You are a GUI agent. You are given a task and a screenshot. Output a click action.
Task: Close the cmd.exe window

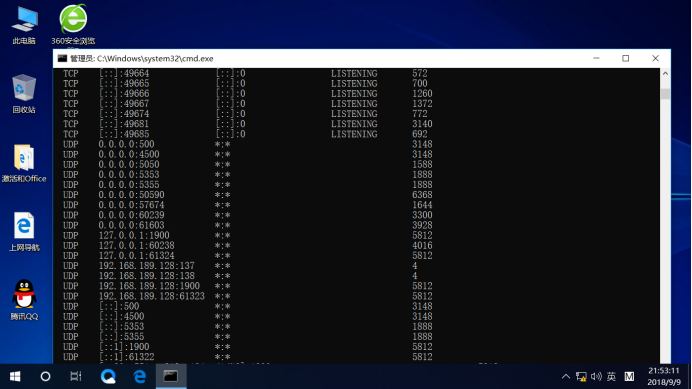pos(655,58)
